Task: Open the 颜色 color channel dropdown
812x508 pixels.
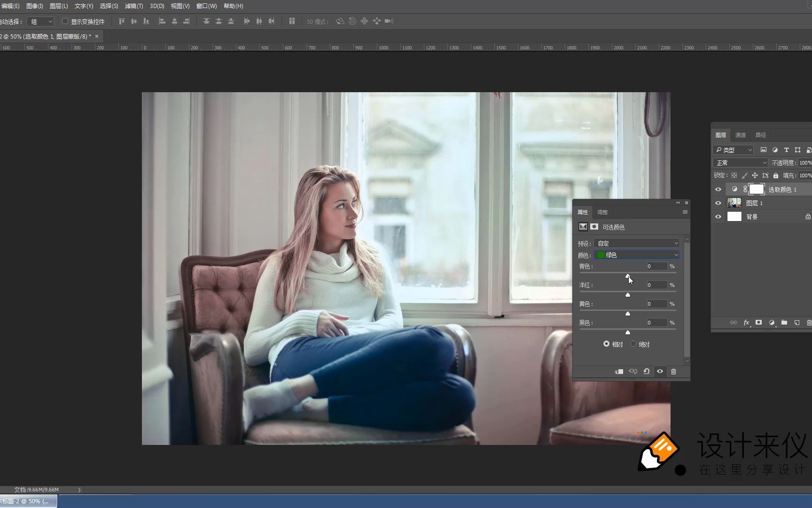Action: click(636, 254)
